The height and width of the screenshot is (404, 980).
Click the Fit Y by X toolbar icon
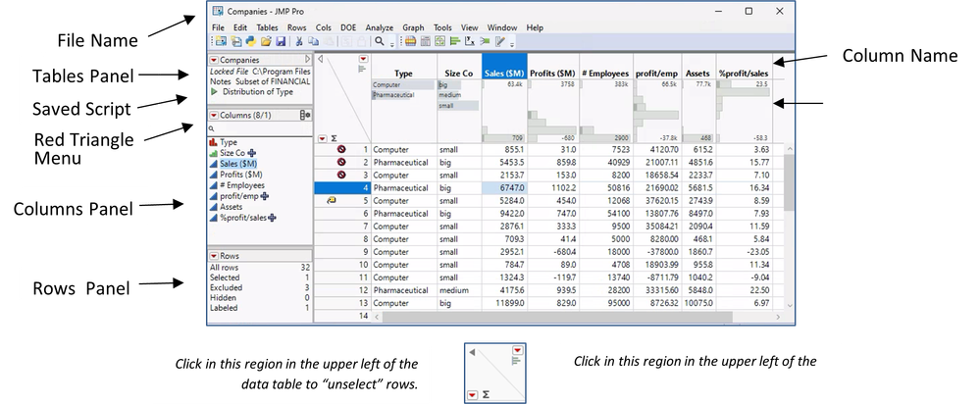pos(469,42)
